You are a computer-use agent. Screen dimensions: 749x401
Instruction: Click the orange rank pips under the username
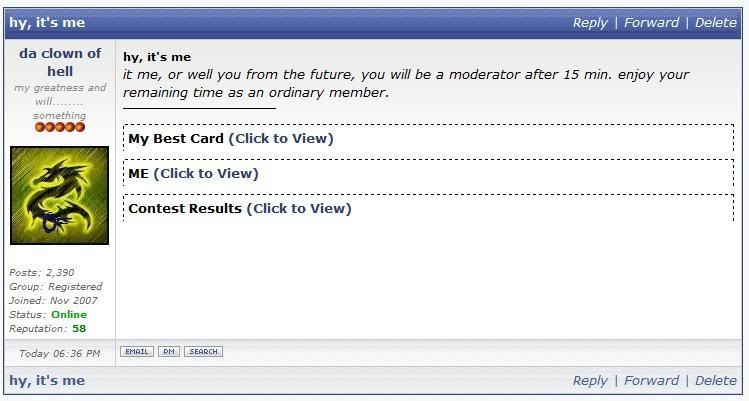(60, 128)
